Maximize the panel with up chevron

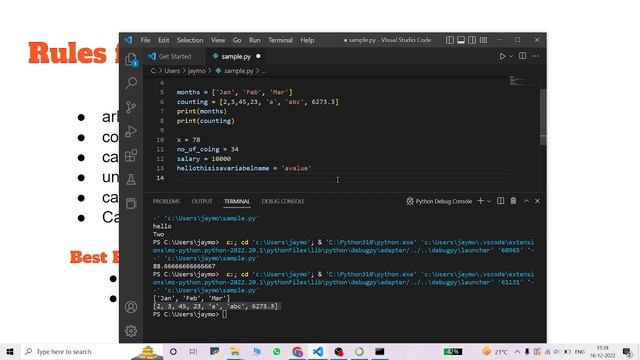click(x=526, y=201)
